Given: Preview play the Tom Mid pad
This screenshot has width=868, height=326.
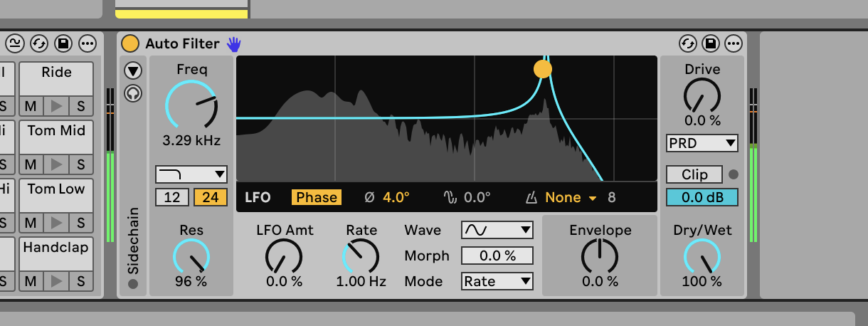Looking at the screenshot, I should pos(55,164).
